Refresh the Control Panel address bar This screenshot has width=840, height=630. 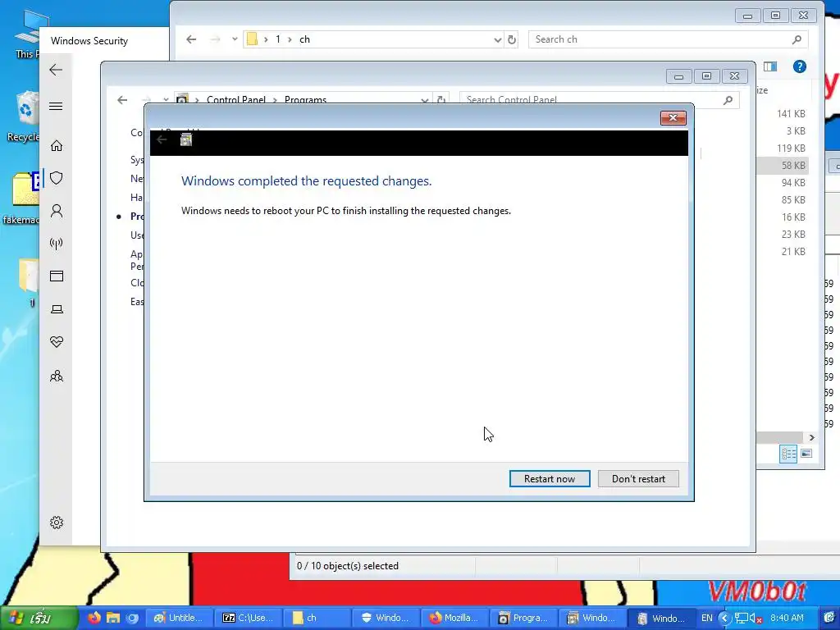point(441,100)
